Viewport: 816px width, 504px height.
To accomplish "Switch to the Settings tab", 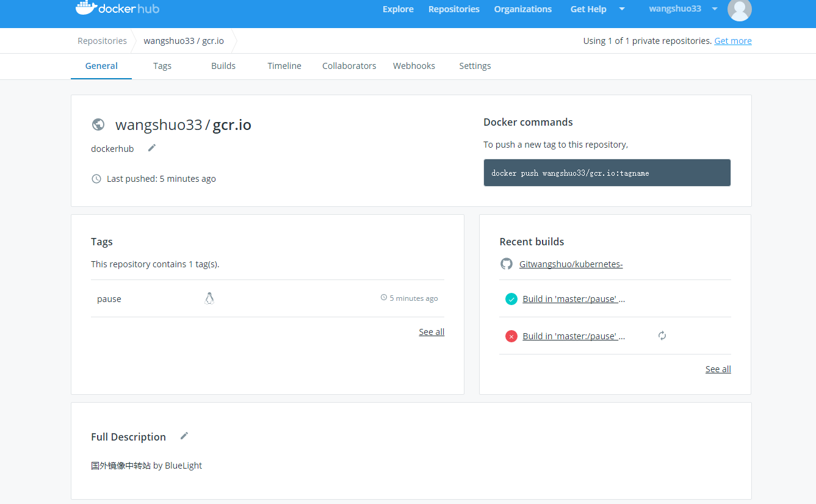I will pyautogui.click(x=475, y=66).
